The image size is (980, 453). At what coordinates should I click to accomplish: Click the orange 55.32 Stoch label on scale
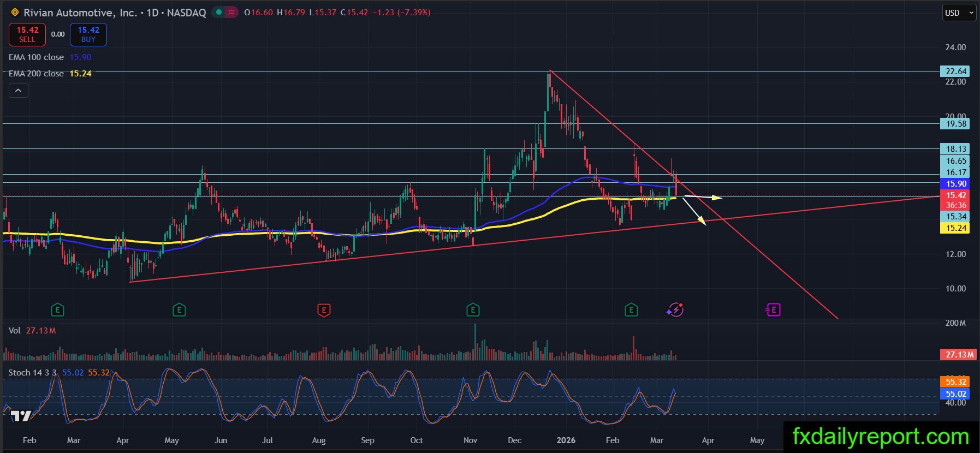click(956, 382)
